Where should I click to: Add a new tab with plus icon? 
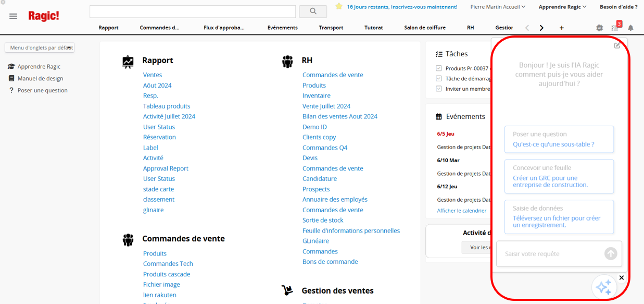(562, 28)
